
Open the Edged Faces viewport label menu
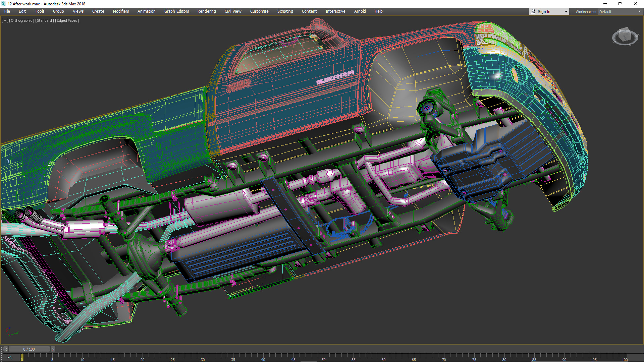67,20
